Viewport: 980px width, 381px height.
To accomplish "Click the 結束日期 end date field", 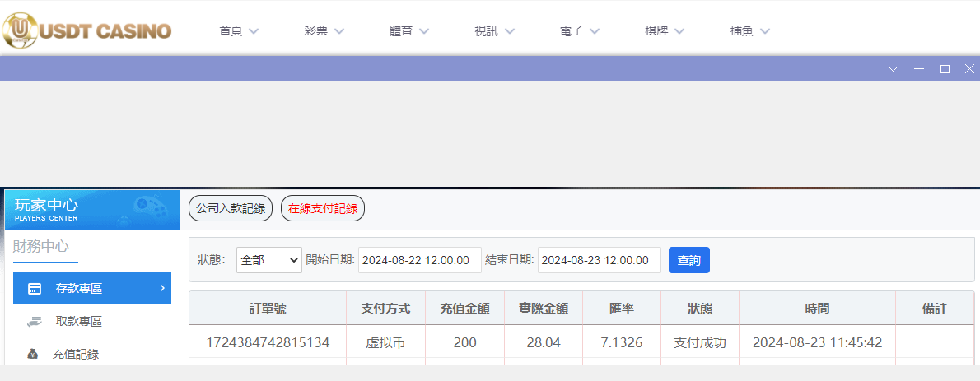I will [x=599, y=260].
